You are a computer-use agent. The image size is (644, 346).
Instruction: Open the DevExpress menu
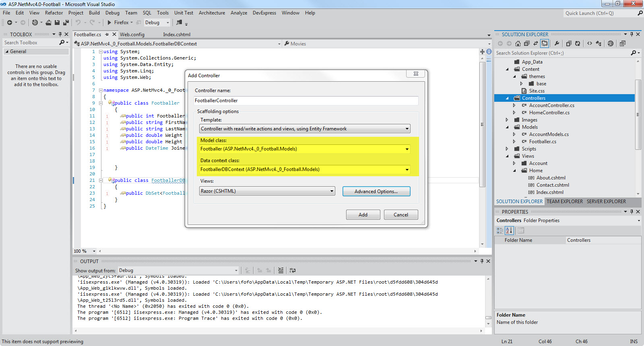pyautogui.click(x=264, y=13)
